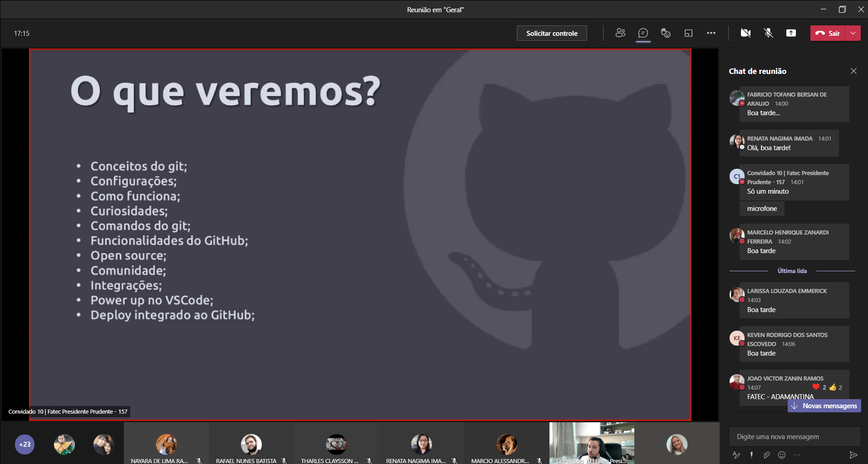Open the emoji picker in chat
Screen dimensions: 868x464
point(781,455)
